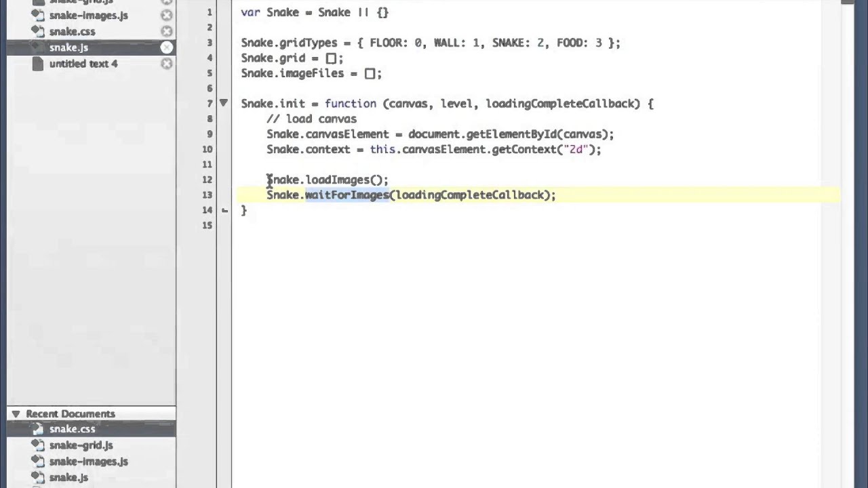Screen dimensions: 868x488
Task: Open the untitled text 4 document
Action: point(83,64)
